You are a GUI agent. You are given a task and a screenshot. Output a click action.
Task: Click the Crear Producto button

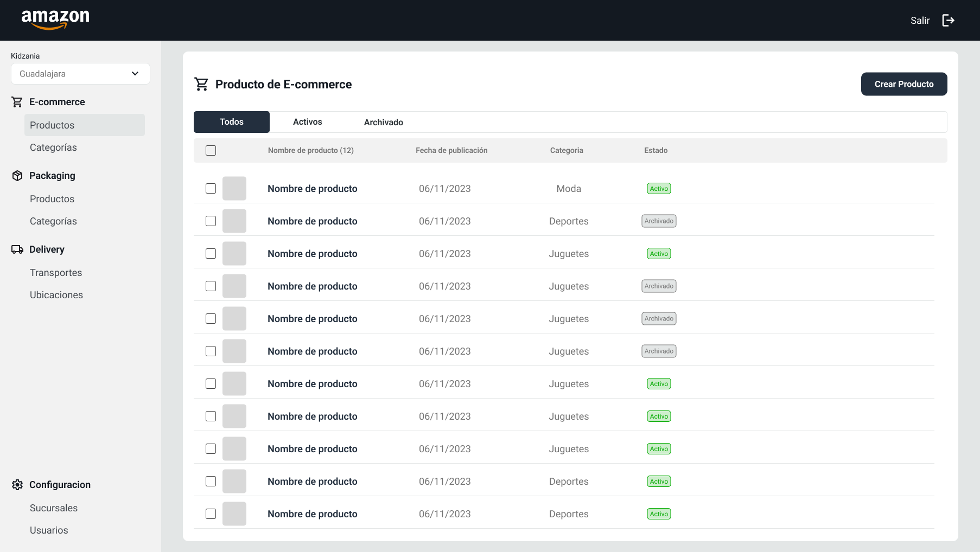(904, 84)
